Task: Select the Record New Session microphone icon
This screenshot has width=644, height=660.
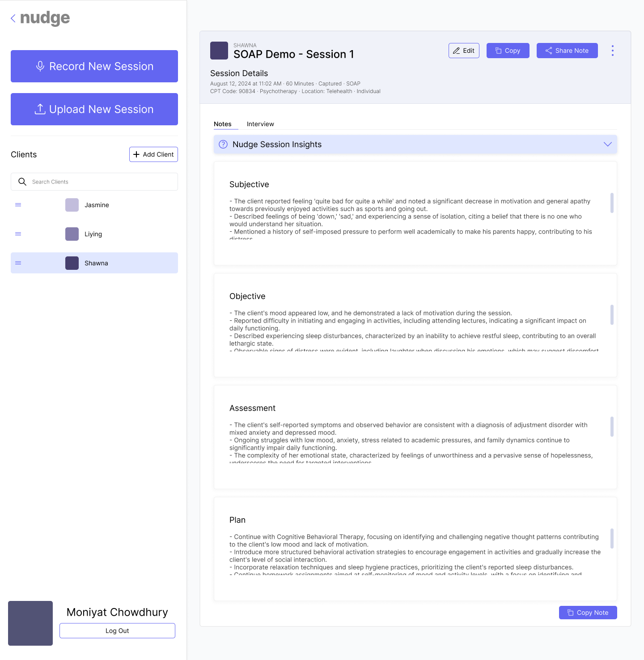Action: pyautogui.click(x=41, y=66)
